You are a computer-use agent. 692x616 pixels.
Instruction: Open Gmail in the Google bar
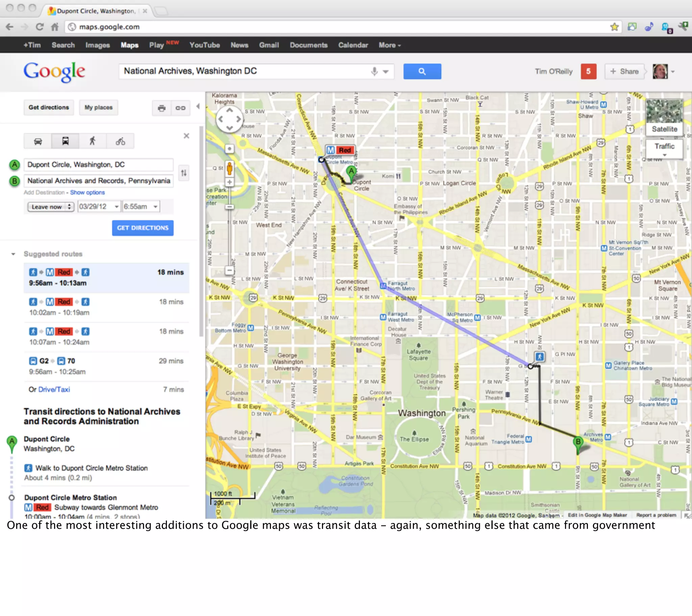(x=269, y=45)
